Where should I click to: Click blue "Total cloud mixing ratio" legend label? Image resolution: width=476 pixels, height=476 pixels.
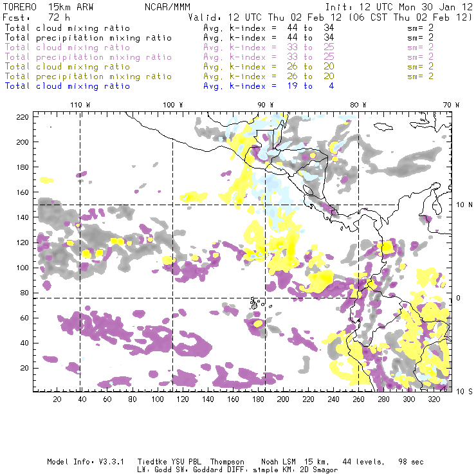[x=68, y=86]
